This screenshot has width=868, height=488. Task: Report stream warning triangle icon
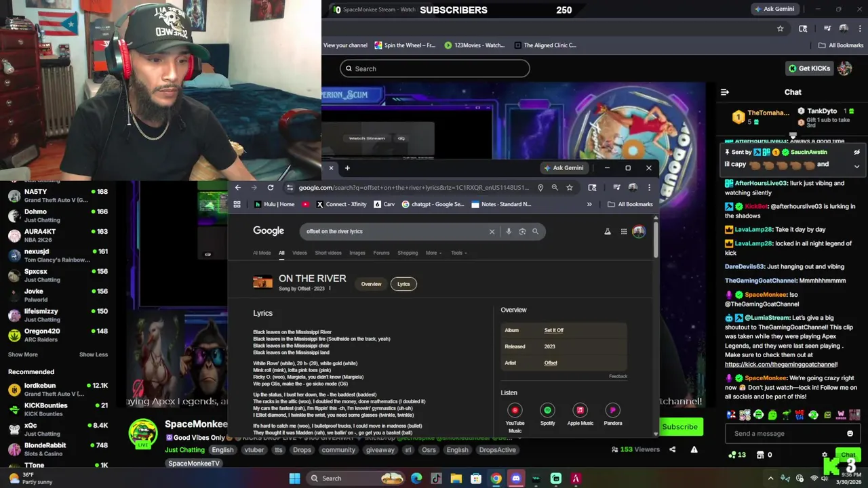tap(694, 449)
